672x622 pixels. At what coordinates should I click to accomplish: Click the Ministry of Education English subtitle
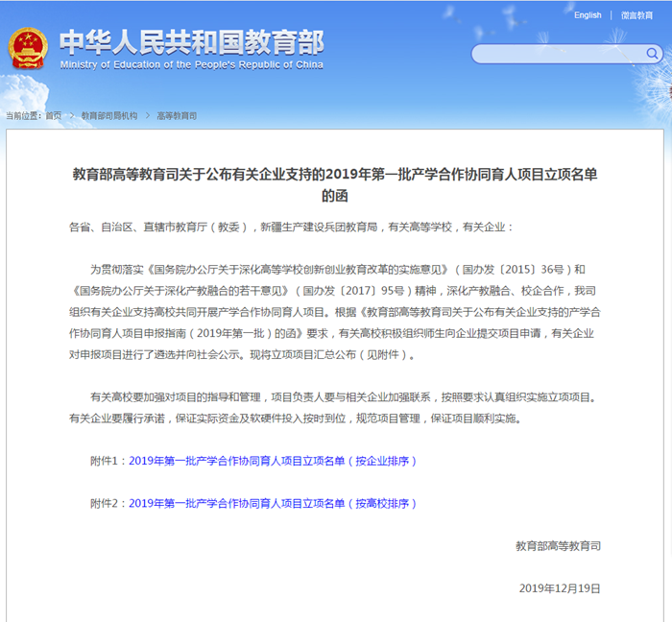[x=192, y=64]
